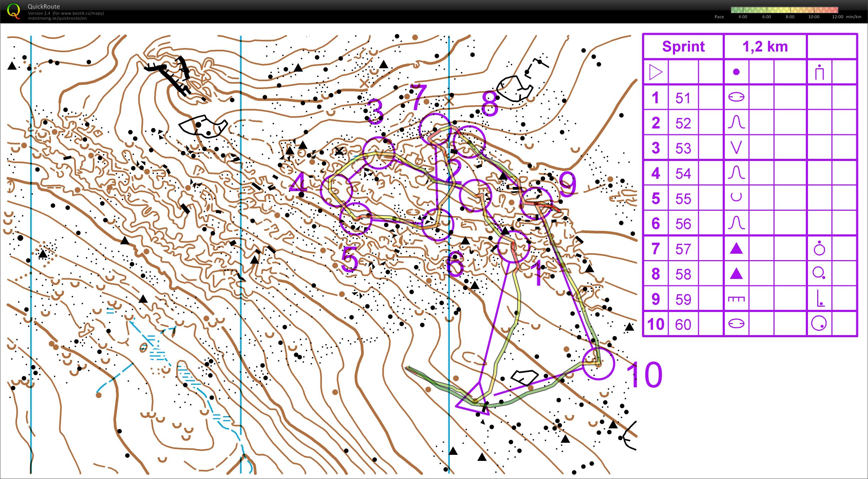
Task: Click control code 51 in the table
Action: coord(683,98)
